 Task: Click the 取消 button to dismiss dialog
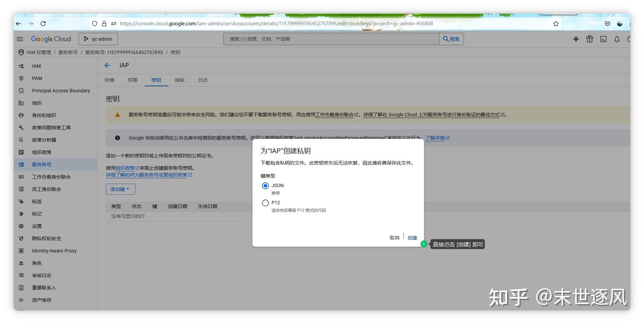pyautogui.click(x=394, y=237)
